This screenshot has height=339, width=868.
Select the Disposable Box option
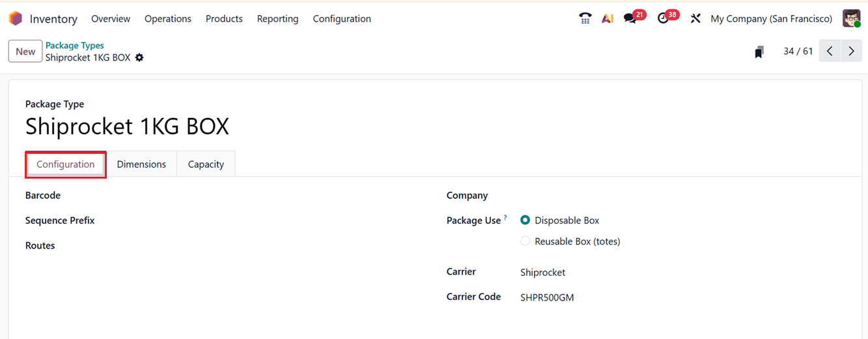[525, 220]
